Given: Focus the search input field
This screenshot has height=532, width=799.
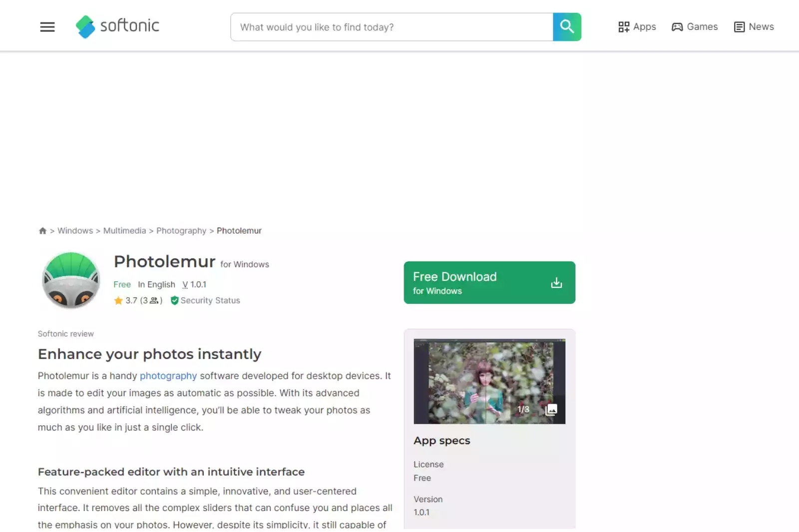Looking at the screenshot, I should pyautogui.click(x=392, y=27).
